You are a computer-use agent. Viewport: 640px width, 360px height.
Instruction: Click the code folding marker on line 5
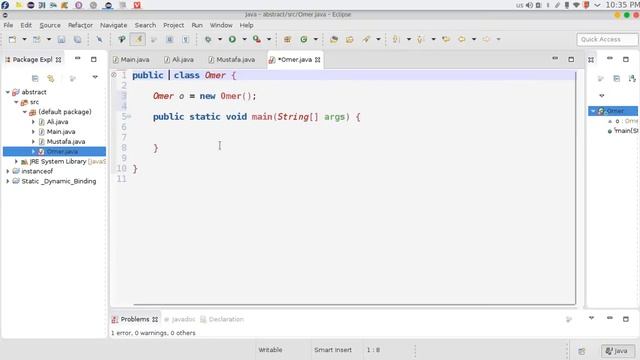tap(129, 117)
